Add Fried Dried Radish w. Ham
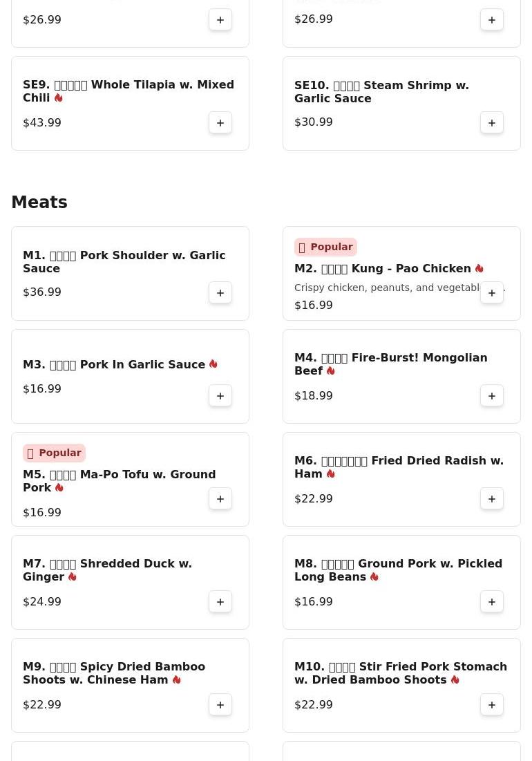 pyautogui.click(x=492, y=499)
